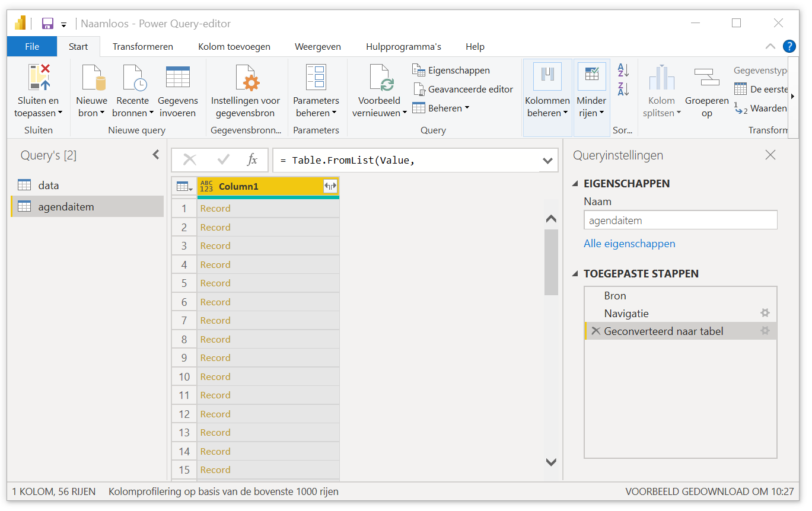This screenshot has width=812, height=511.
Task: Sort ascending A to Z
Action: pyautogui.click(x=623, y=71)
